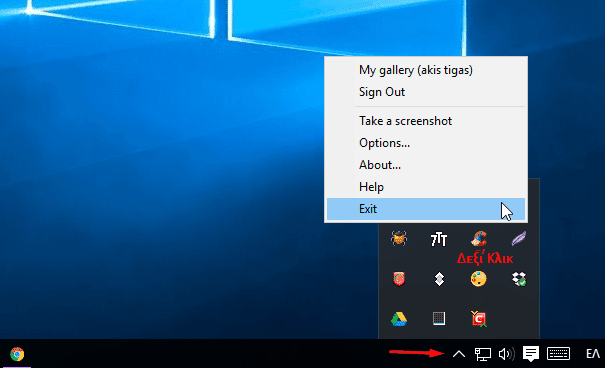Click the bug/spider tray icon
Viewport: 605px width, 368px height.
[399, 238]
